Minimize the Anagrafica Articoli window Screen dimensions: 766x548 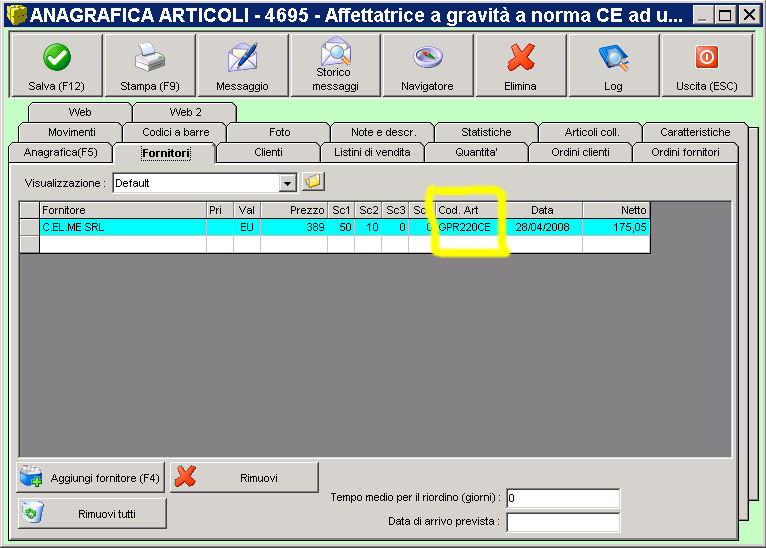pyautogui.click(x=702, y=15)
